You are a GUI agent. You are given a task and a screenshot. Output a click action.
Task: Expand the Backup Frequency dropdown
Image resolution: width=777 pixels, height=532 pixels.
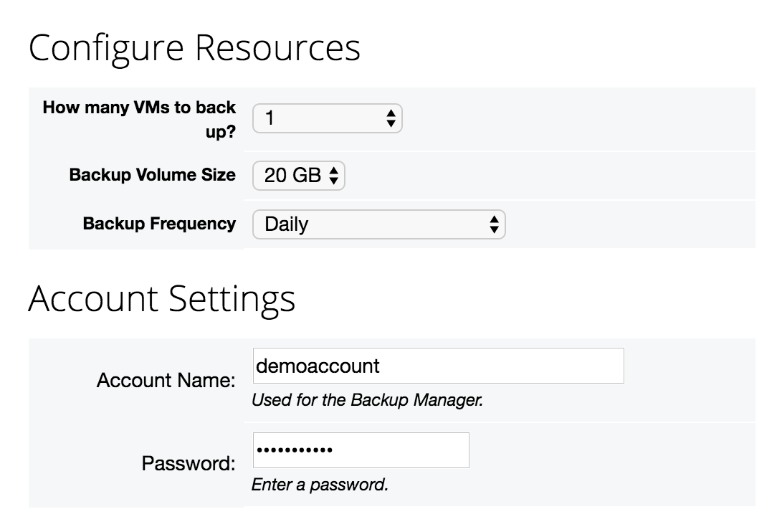pos(378,224)
